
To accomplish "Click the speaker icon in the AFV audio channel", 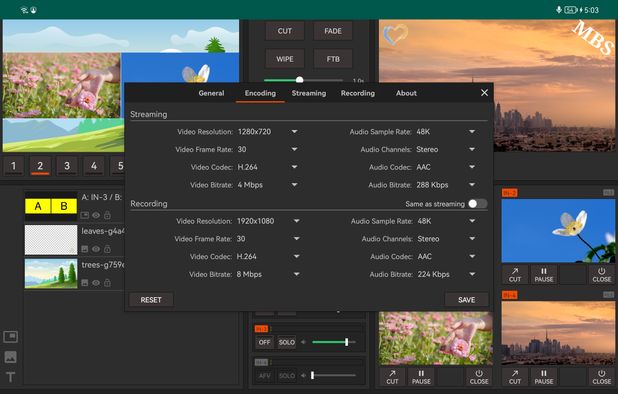I will 303,375.
